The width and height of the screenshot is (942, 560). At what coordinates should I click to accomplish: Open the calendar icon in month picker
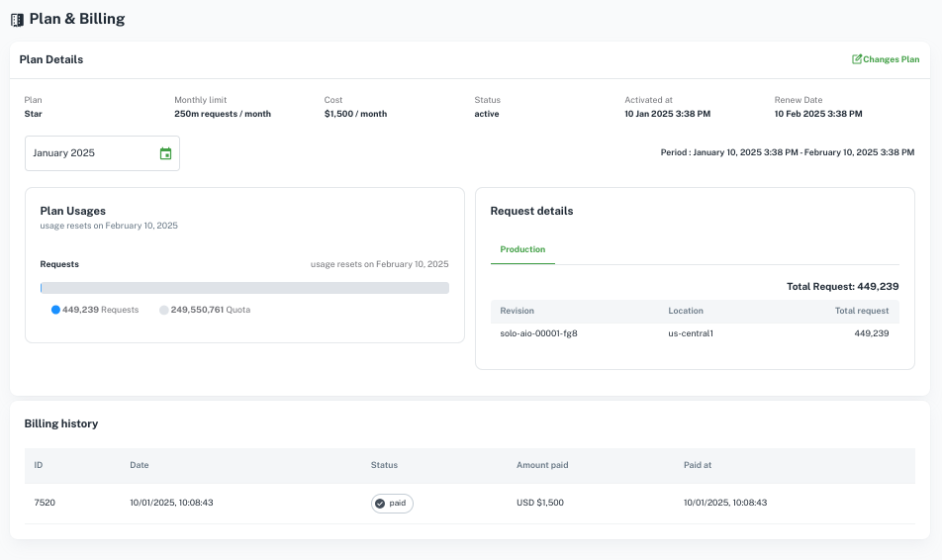pyautogui.click(x=165, y=153)
